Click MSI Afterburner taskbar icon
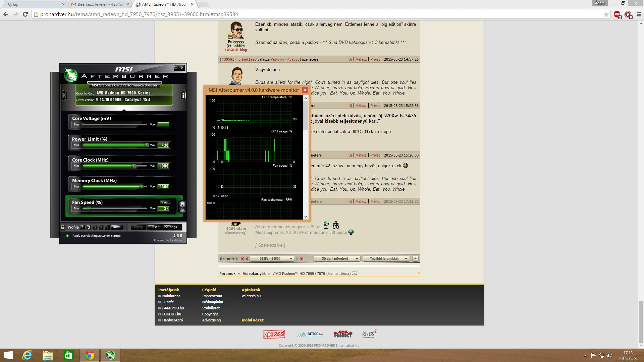 pyautogui.click(x=110, y=355)
